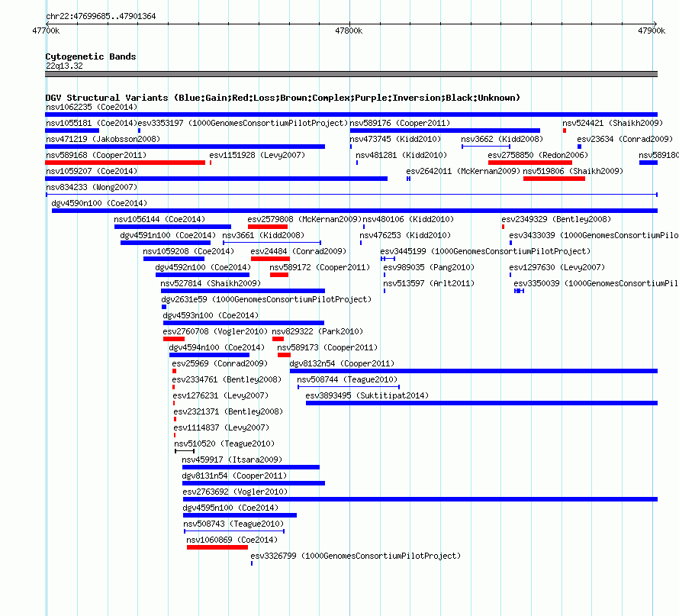679x616 pixels.
Task: Click esv2642011 (McKernan2009) label
Action: [463, 171]
